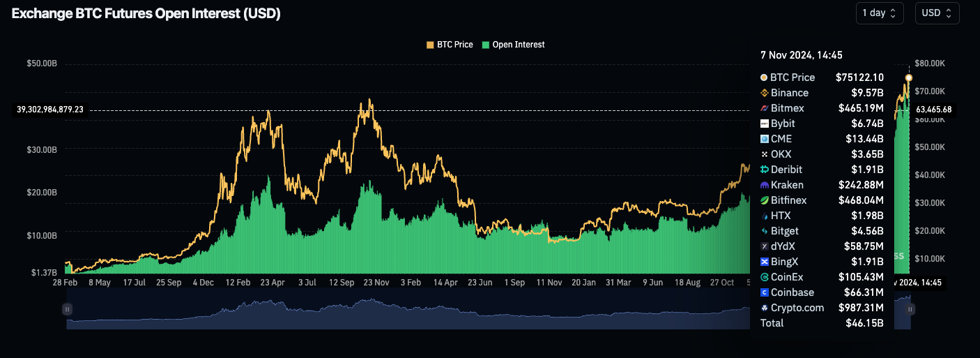980x358 pixels.
Task: Click the chart title Exchange BTC Futures Open Interest
Action: (146, 14)
